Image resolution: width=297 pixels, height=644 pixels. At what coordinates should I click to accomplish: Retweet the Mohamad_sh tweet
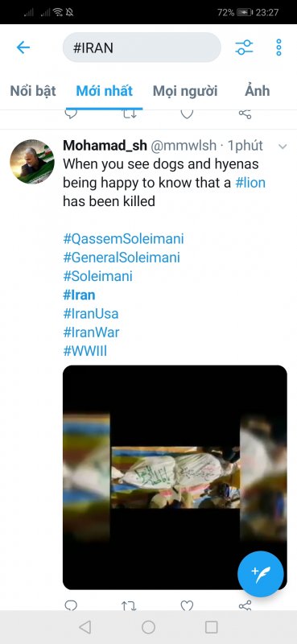129,605
